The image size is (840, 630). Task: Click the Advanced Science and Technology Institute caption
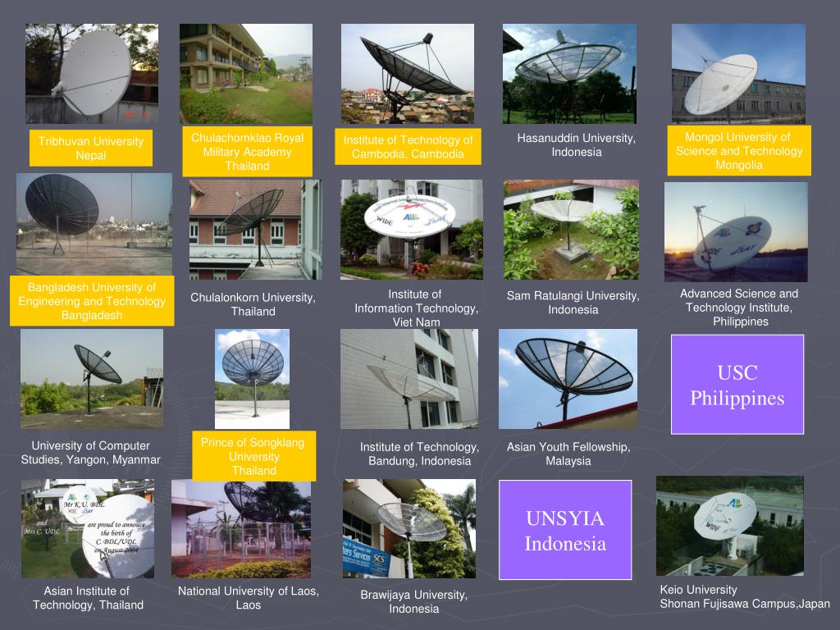pyautogui.click(x=739, y=308)
